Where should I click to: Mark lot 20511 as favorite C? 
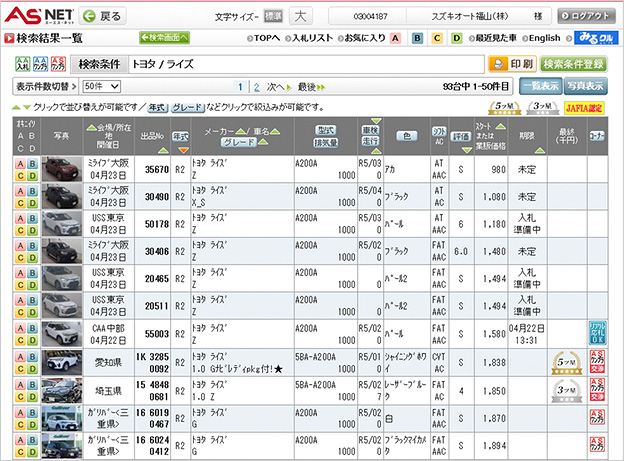tap(20, 312)
